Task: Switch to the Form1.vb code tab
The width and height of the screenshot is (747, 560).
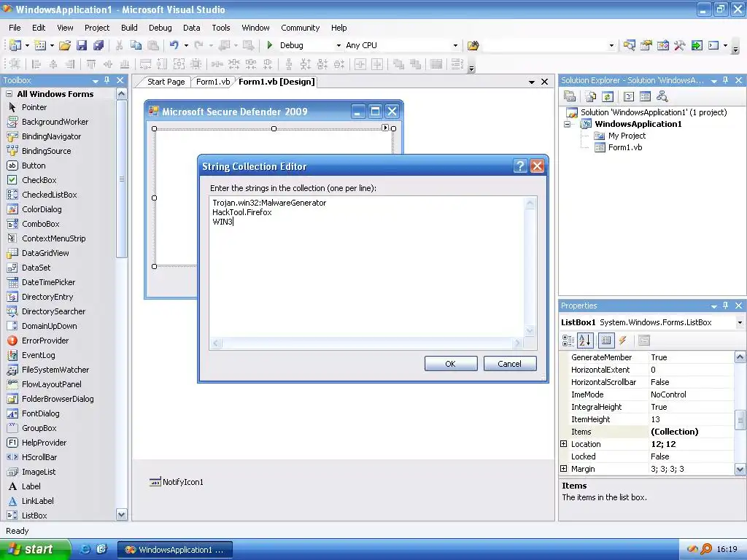Action: [x=213, y=82]
